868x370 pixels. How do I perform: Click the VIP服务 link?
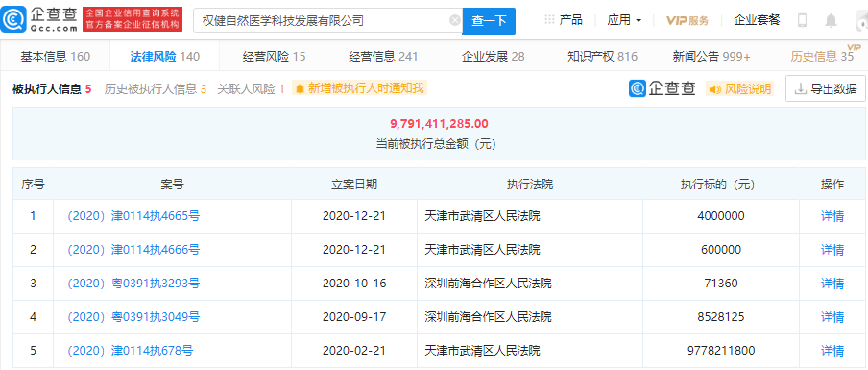[x=687, y=20]
